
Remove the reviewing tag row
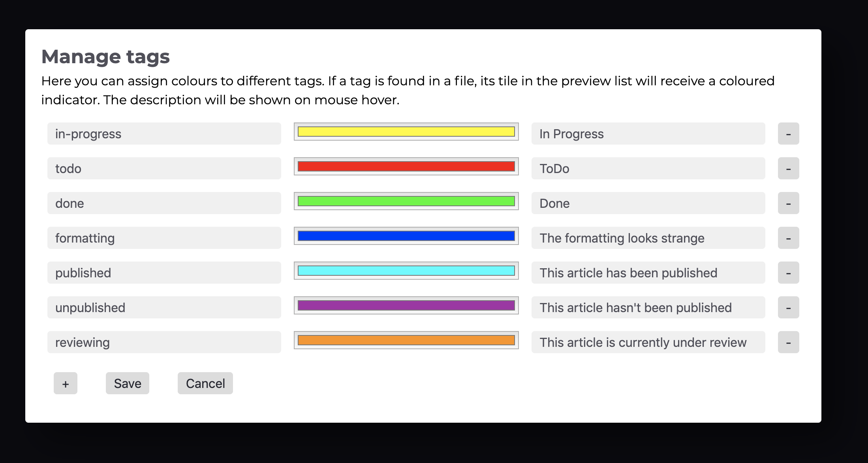coord(788,342)
